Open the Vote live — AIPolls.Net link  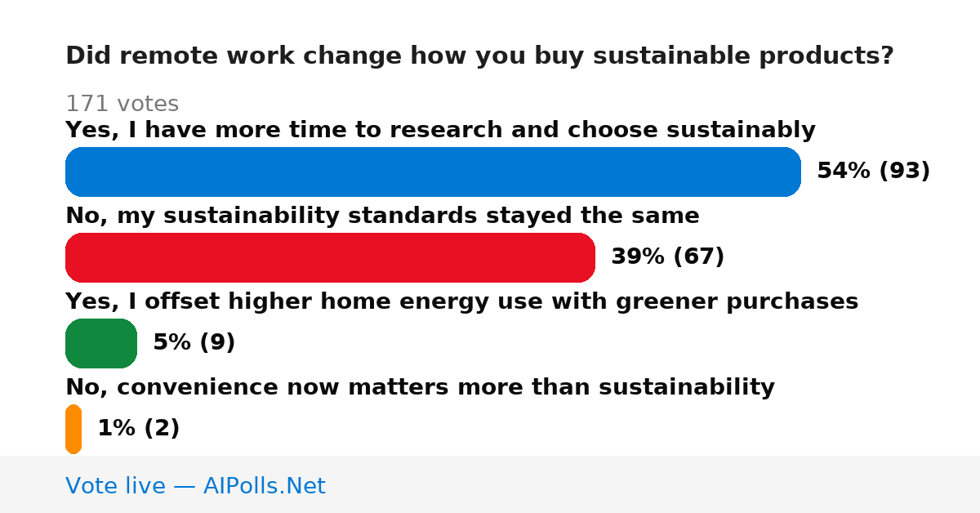(x=195, y=486)
